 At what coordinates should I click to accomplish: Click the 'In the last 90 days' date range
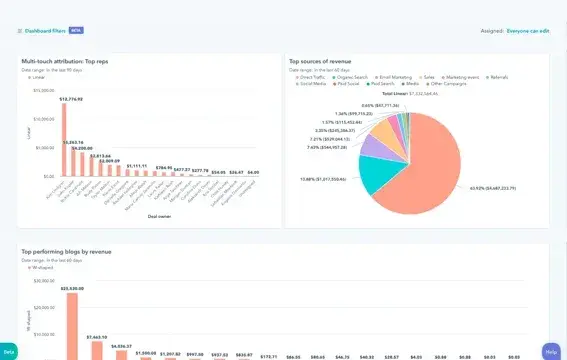[x=64, y=70]
